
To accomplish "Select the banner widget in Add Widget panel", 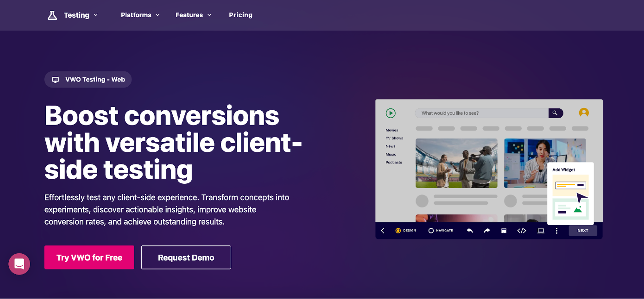I will (x=570, y=185).
